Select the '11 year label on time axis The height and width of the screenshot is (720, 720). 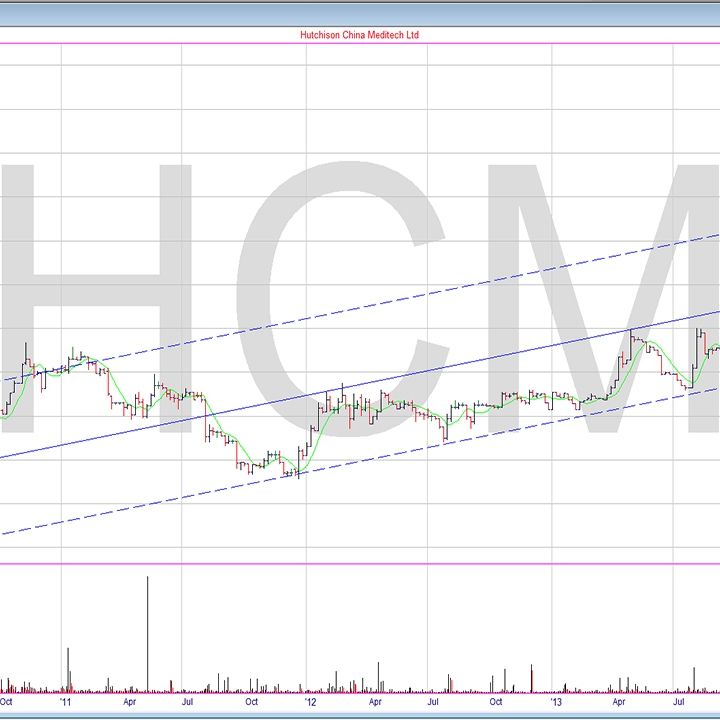[65, 702]
